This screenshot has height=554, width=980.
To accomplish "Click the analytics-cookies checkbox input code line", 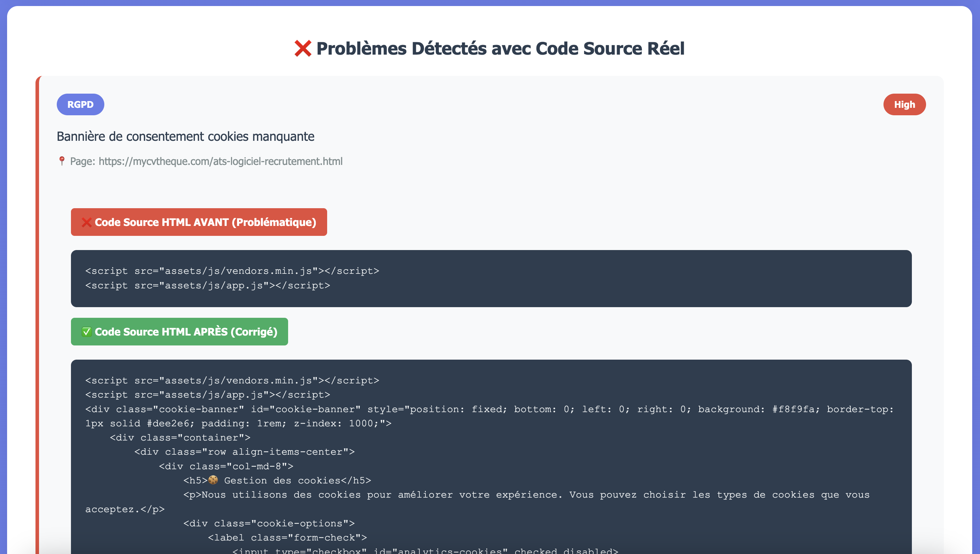I will [x=425, y=550].
